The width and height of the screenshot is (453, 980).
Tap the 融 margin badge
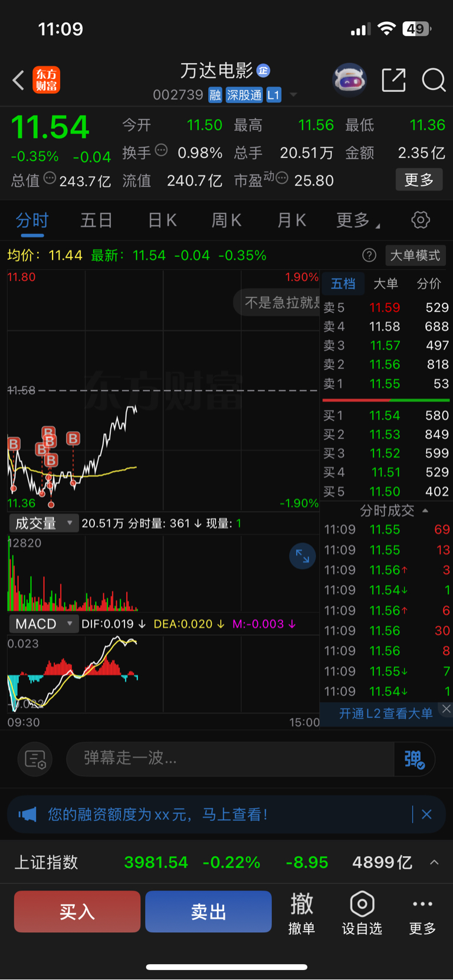(215, 95)
